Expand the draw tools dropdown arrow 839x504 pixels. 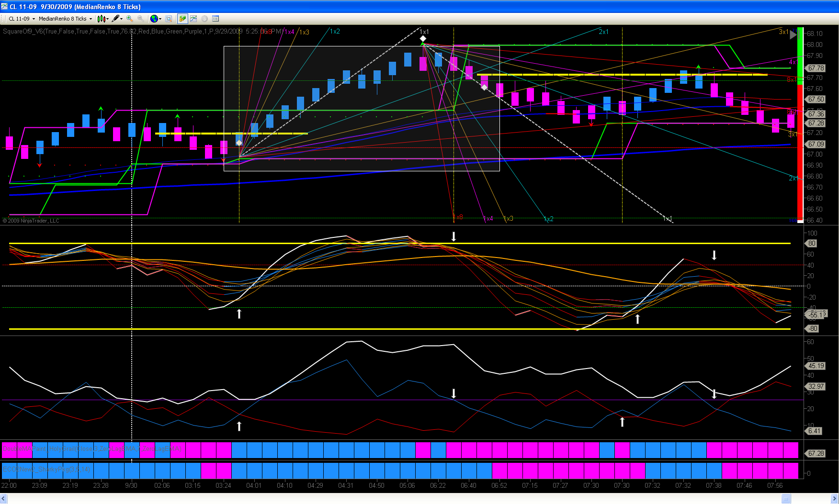pos(122,19)
